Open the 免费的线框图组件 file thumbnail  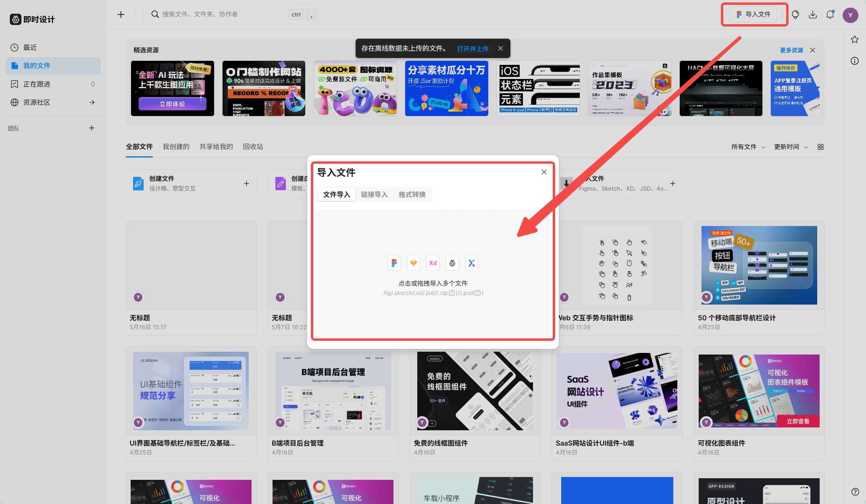coord(475,391)
